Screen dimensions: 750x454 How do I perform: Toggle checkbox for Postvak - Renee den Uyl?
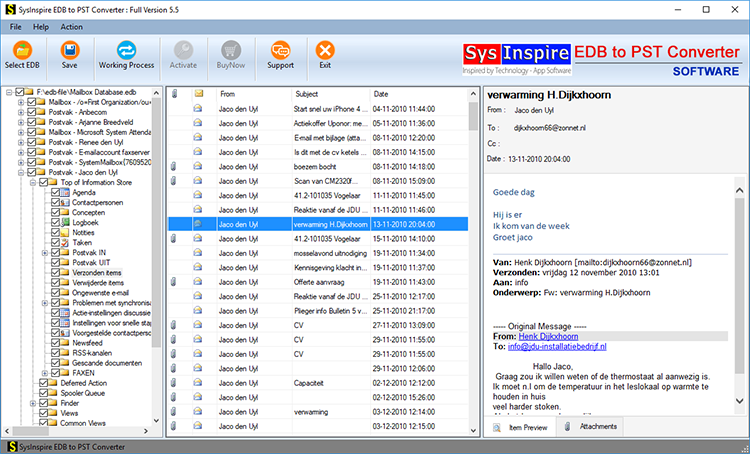tap(32, 142)
